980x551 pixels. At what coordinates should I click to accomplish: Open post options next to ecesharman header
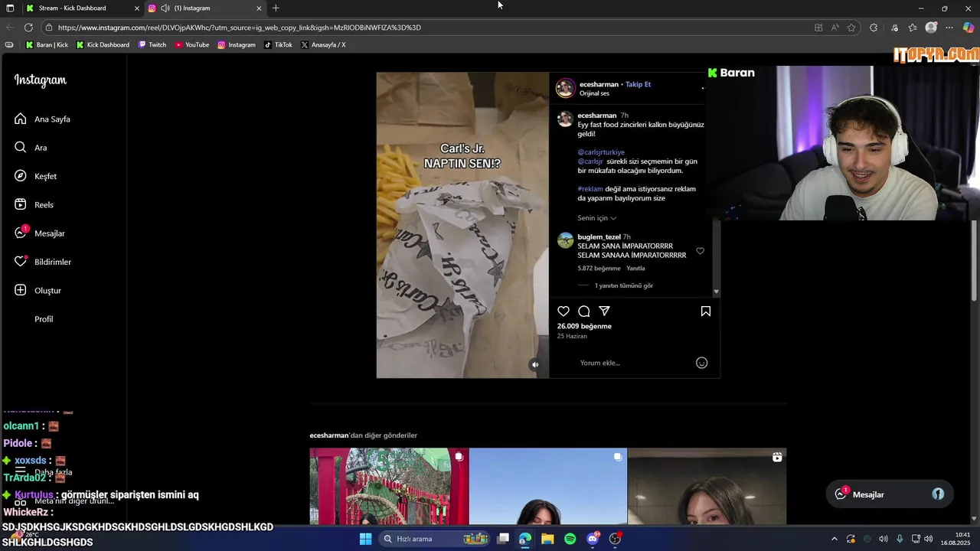pyautogui.click(x=703, y=88)
